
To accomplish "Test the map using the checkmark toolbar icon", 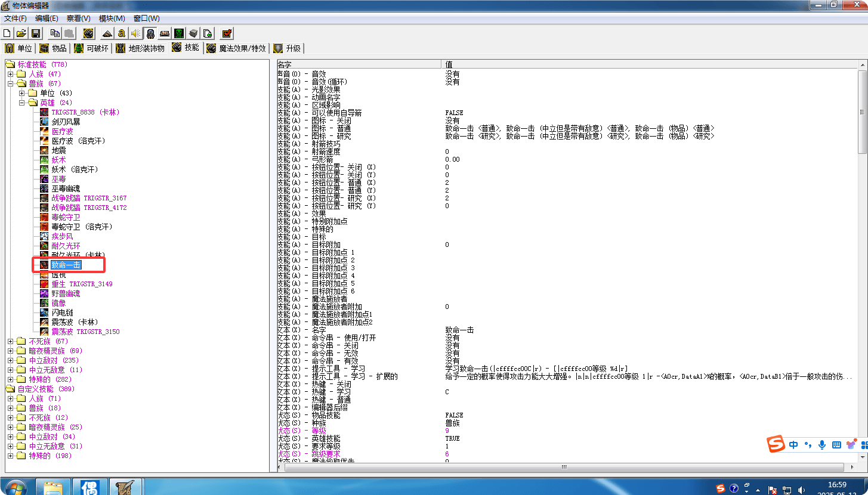I will (x=226, y=33).
